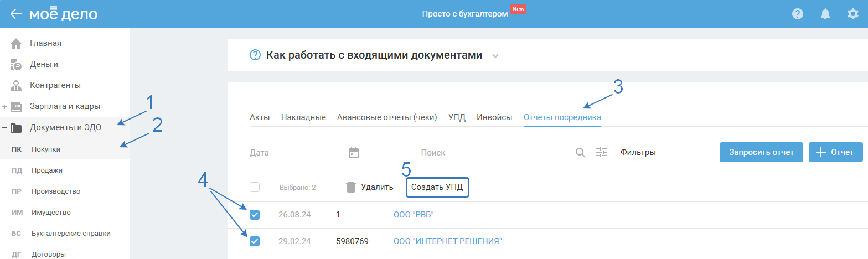Click the Выбрано: 2 label
Viewport: 868px width, 259px height.
tap(298, 188)
